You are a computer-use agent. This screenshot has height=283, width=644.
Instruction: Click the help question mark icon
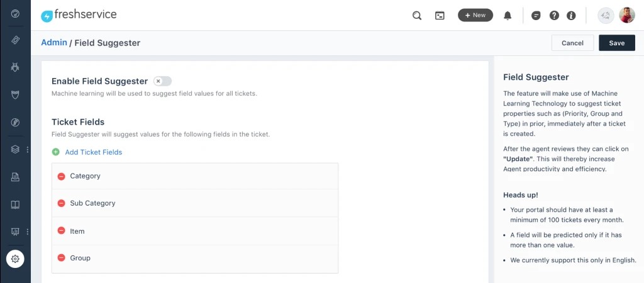[554, 16]
